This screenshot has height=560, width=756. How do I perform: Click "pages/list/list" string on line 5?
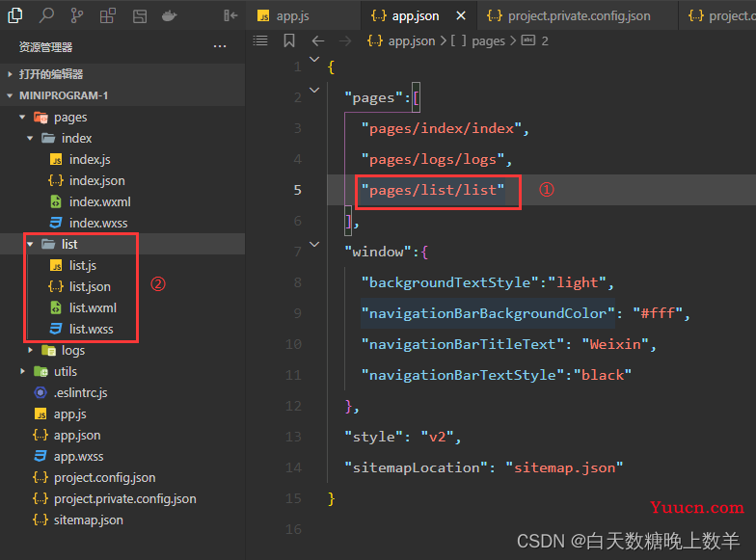pyautogui.click(x=433, y=191)
